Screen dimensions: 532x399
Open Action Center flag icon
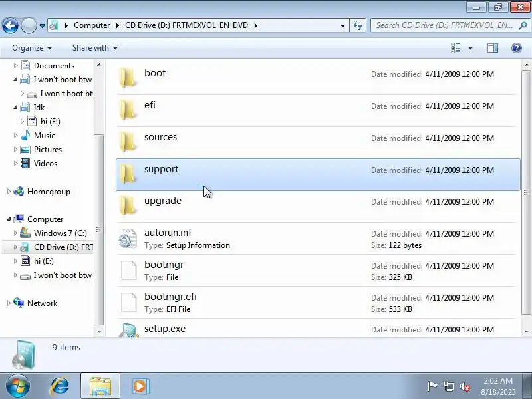432,386
